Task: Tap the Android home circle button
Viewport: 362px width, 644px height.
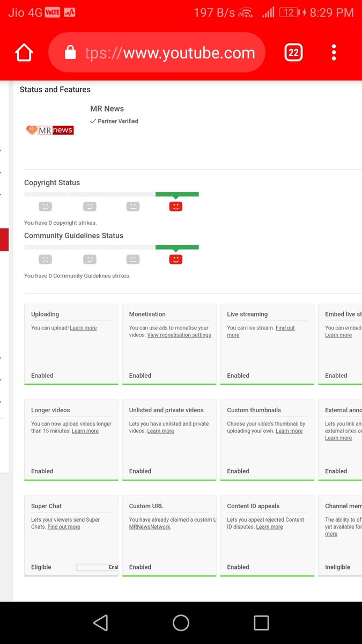Action: [x=181, y=623]
